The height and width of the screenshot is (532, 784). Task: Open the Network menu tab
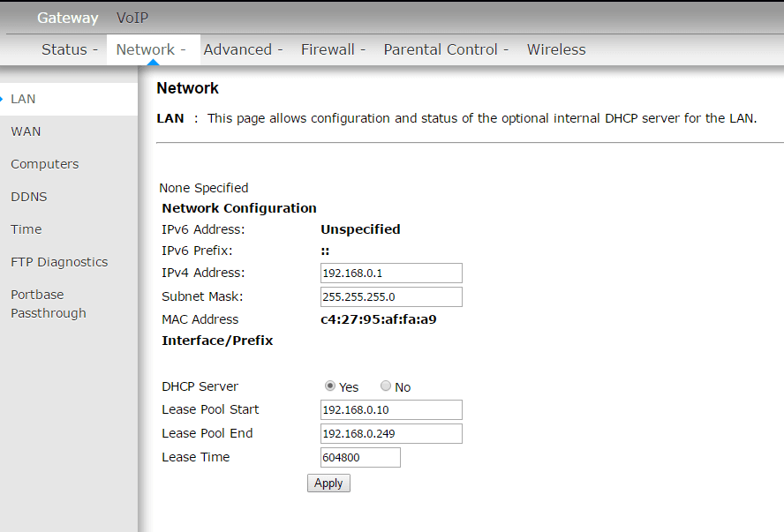[151, 49]
